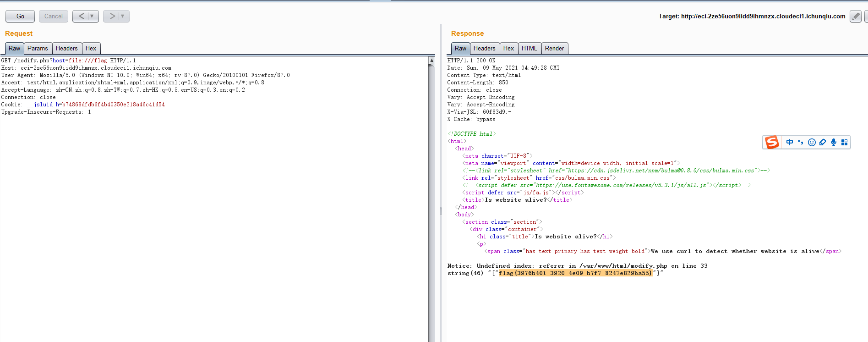This screenshot has height=342, width=868.
Task: Go back to the previous request in history
Action: click(x=81, y=16)
